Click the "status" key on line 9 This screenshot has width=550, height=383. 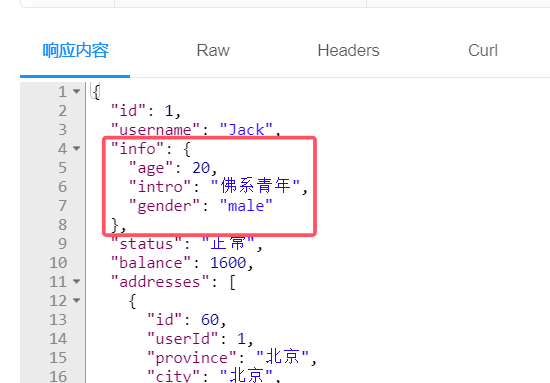tap(147, 243)
